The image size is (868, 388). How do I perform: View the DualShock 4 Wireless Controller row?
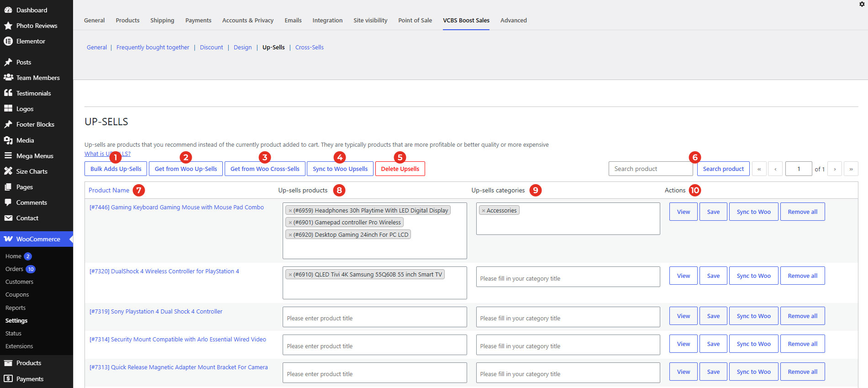click(x=684, y=276)
